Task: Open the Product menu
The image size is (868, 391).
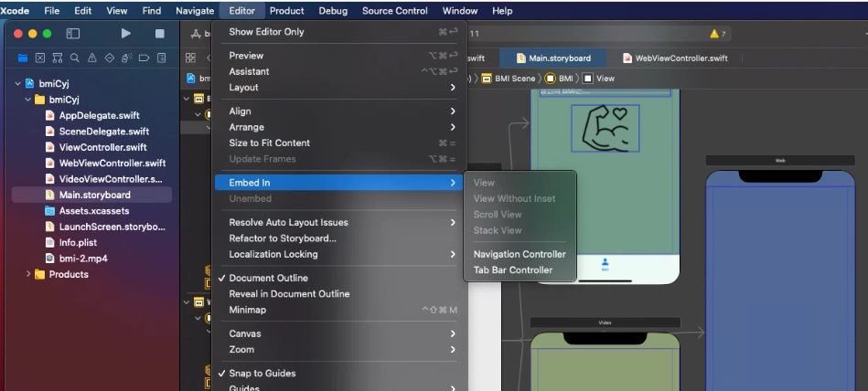Action: (x=287, y=11)
